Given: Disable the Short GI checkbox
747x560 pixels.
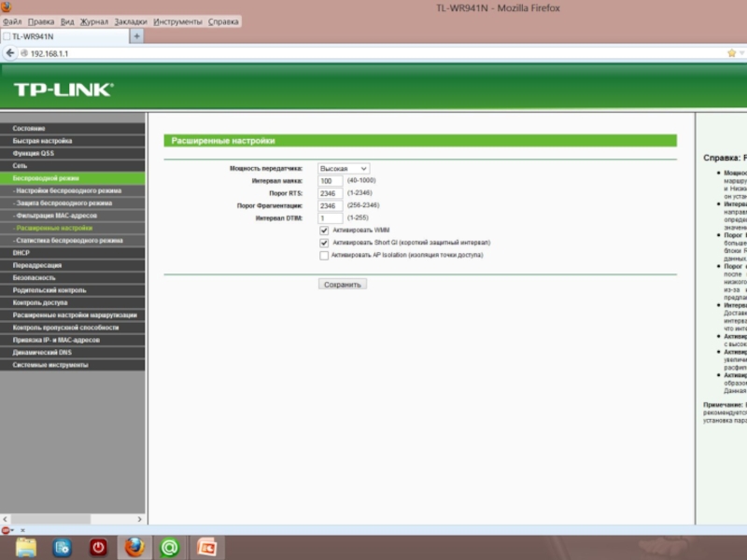Looking at the screenshot, I should pos(324,242).
